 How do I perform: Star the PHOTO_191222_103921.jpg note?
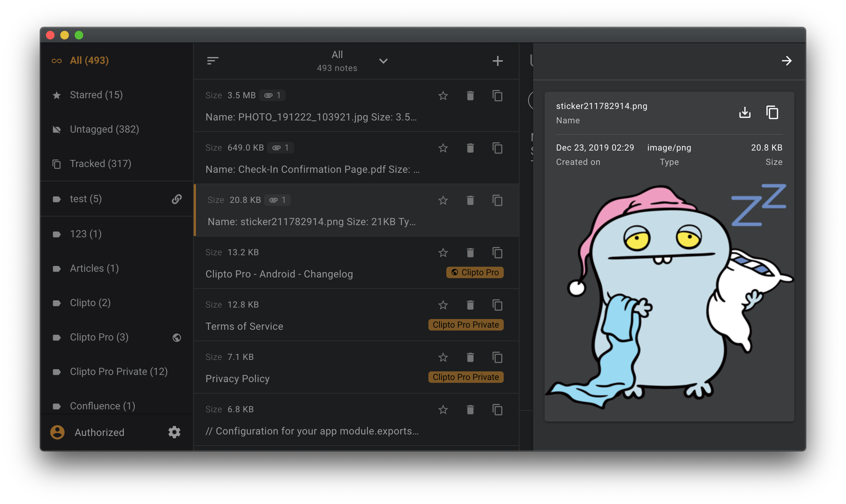[x=443, y=96]
